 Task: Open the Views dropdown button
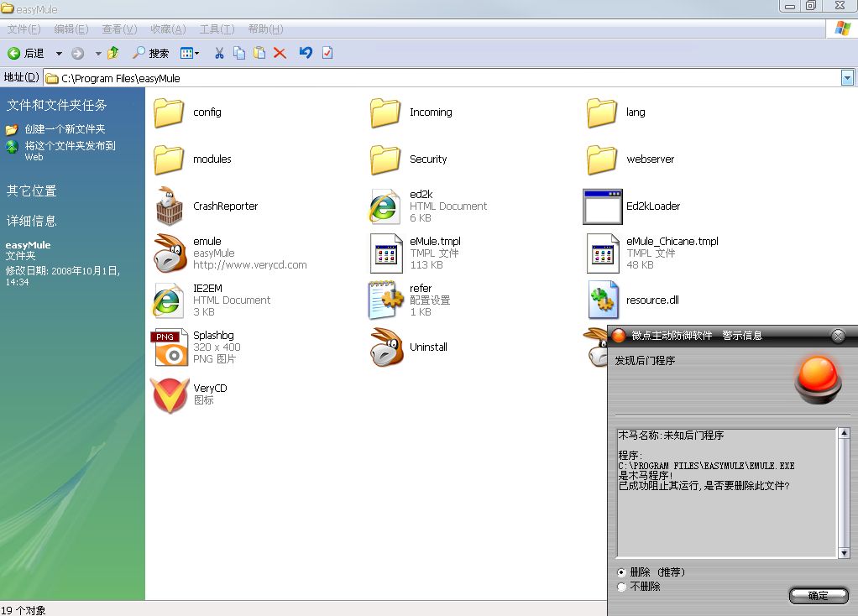point(190,53)
